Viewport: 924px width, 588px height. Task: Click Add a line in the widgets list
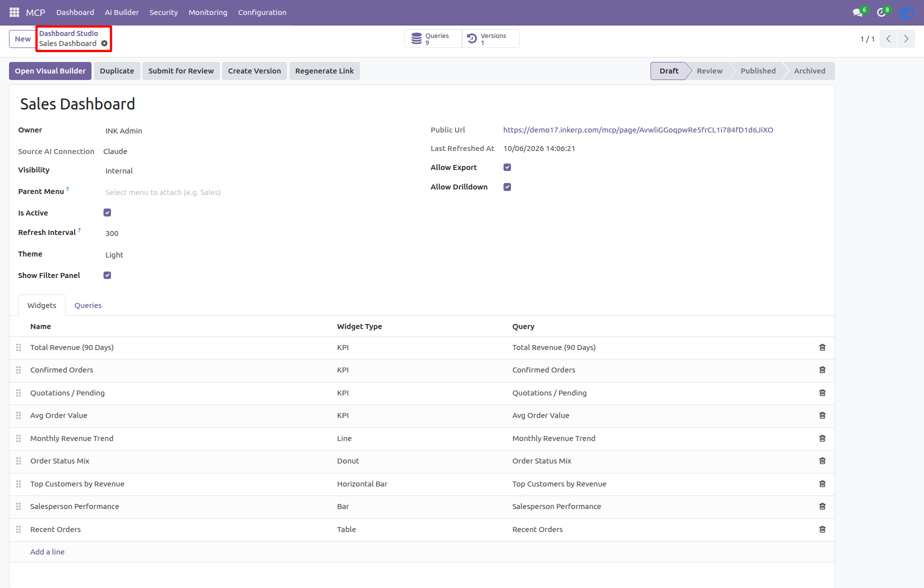tap(47, 552)
